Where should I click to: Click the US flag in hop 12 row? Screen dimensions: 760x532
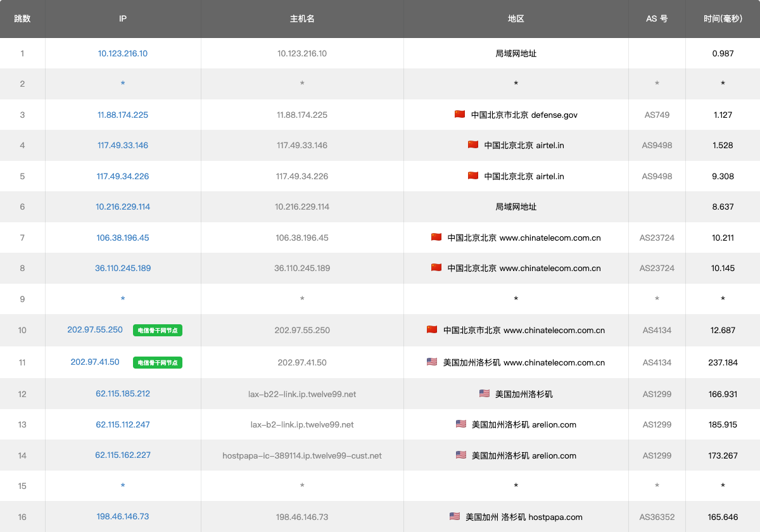point(484,394)
